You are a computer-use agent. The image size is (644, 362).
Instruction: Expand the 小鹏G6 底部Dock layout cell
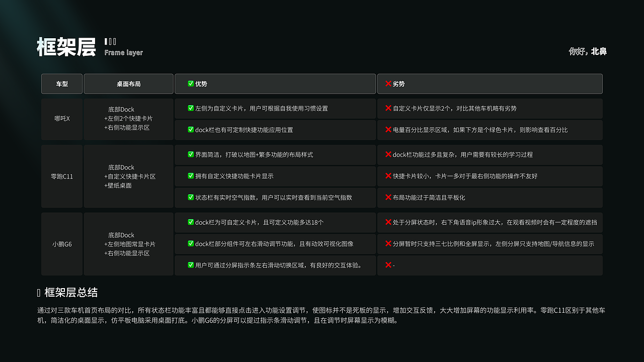128,244
